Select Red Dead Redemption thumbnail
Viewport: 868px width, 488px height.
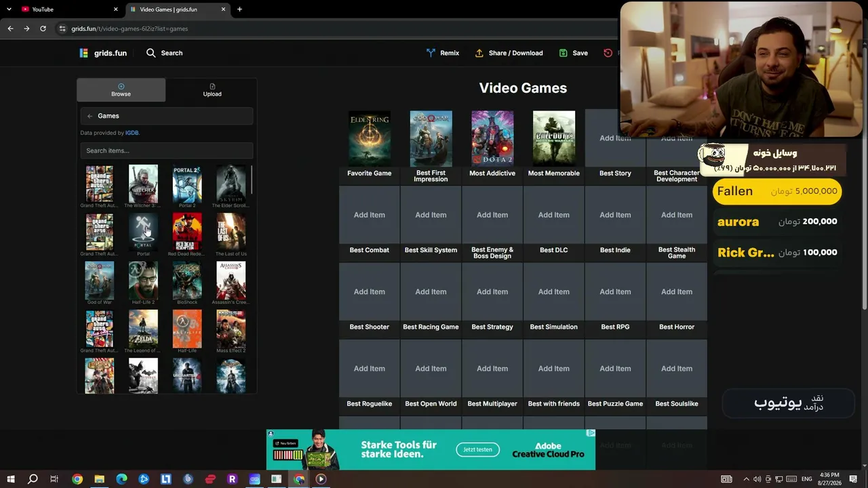click(x=187, y=232)
